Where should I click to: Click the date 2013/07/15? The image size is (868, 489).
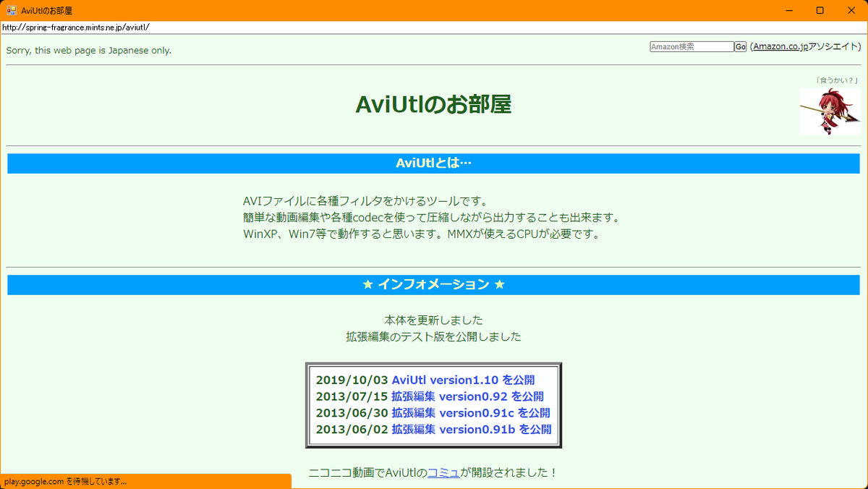tap(352, 396)
